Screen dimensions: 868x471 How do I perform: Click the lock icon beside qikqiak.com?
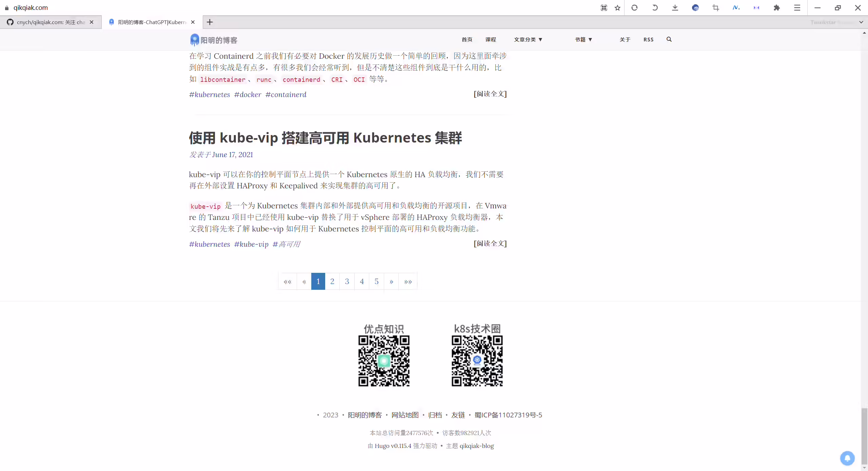[x=7, y=8]
